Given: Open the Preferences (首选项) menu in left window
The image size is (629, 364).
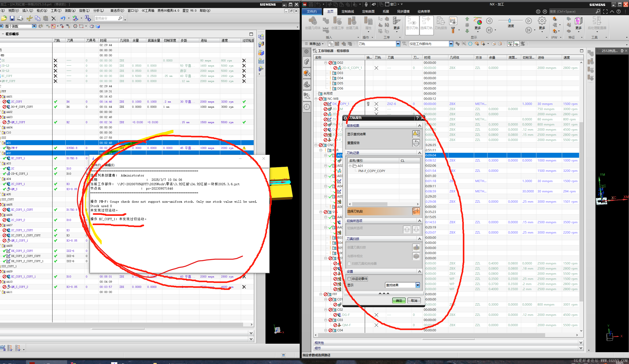Looking at the screenshot, I should tap(117, 11).
